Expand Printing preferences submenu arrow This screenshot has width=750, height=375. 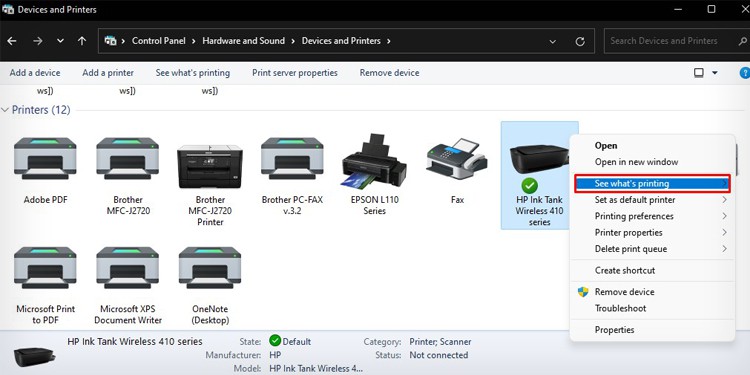click(725, 216)
